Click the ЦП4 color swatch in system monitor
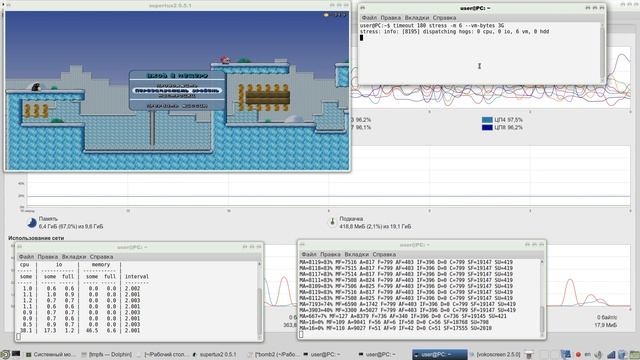The height and width of the screenshot is (360, 640). (x=487, y=120)
